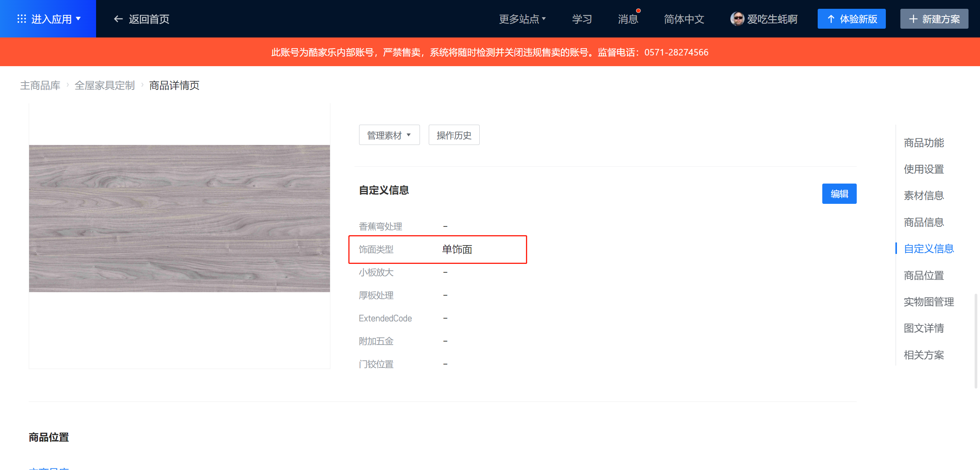Open 操作历史
Viewport: 980px width, 470px height.
click(454, 135)
